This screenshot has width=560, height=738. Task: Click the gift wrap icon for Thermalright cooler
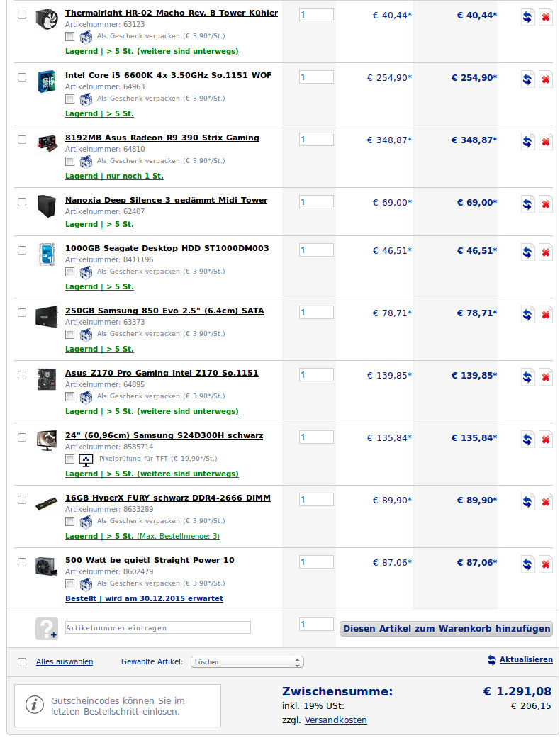(86, 37)
